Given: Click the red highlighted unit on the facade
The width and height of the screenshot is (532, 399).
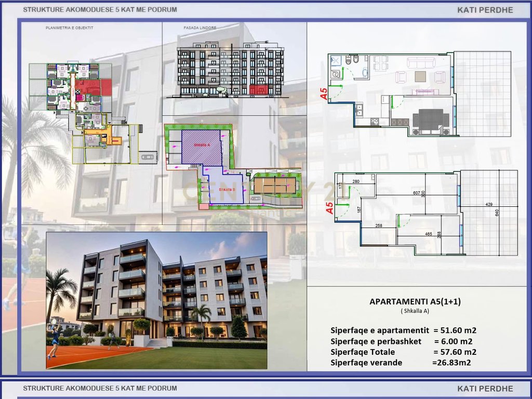Looking at the screenshot, I should 258,89.
